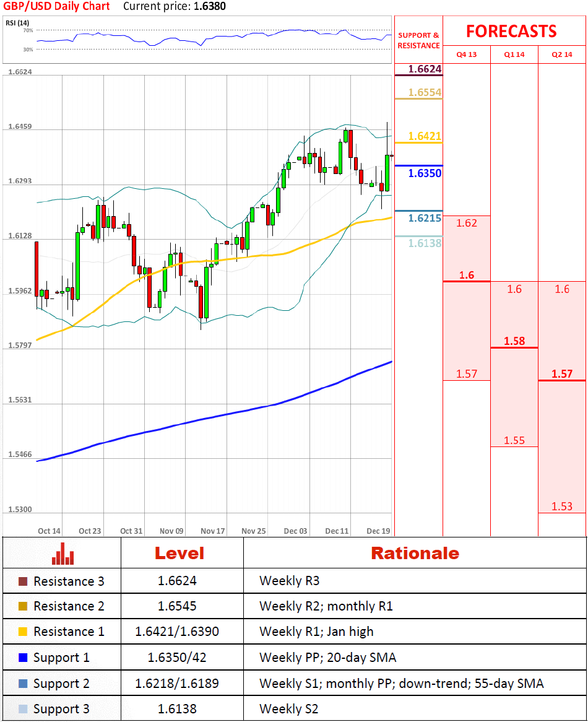Image resolution: width=588 pixels, height=722 pixels.
Task: Click the 1.6215 level beside the chart
Action: point(425,218)
